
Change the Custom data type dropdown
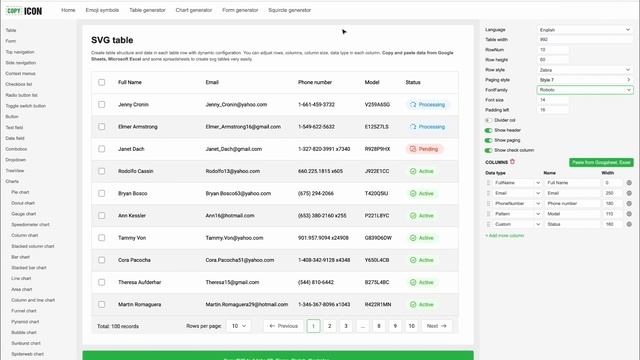517,224
